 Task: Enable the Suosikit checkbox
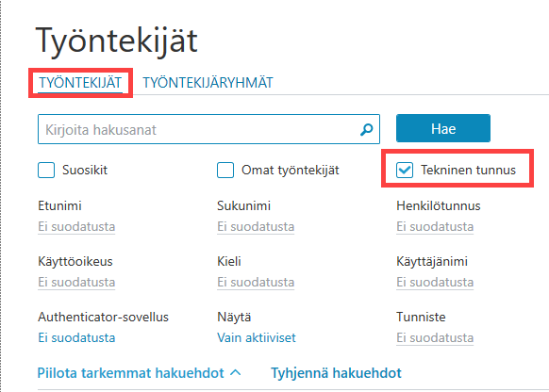pyautogui.click(x=46, y=170)
